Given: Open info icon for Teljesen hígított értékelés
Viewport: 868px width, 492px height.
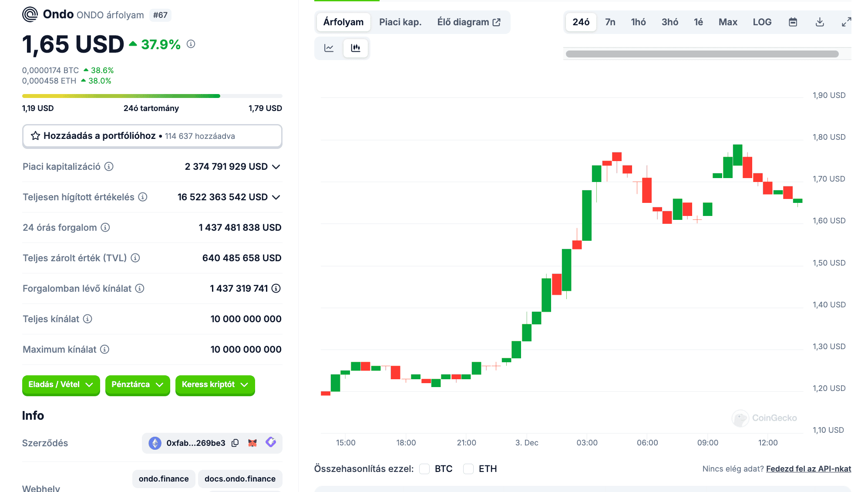Looking at the screenshot, I should coord(143,197).
